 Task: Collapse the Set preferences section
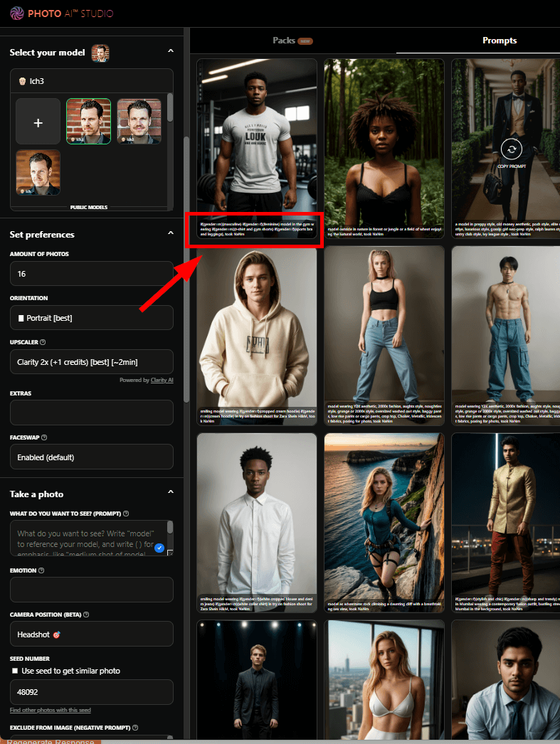[x=171, y=233]
